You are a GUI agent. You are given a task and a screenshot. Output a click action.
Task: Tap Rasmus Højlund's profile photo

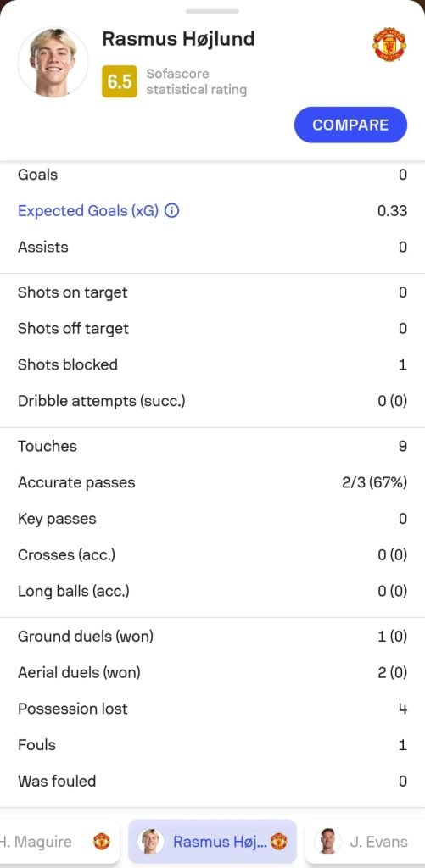pyautogui.click(x=53, y=62)
